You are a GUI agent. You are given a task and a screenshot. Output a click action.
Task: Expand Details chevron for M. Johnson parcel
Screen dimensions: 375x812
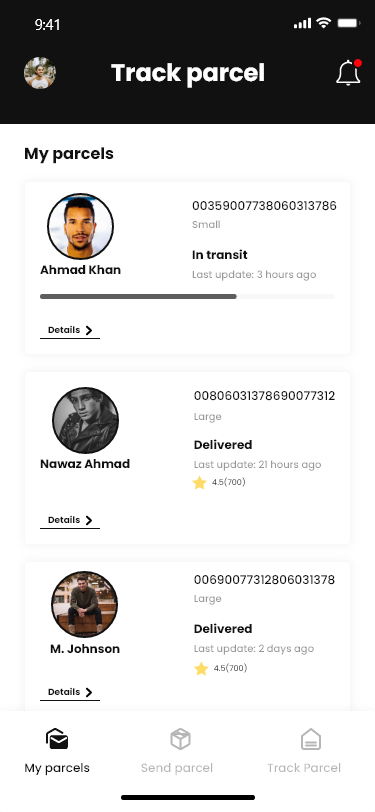[x=89, y=692]
